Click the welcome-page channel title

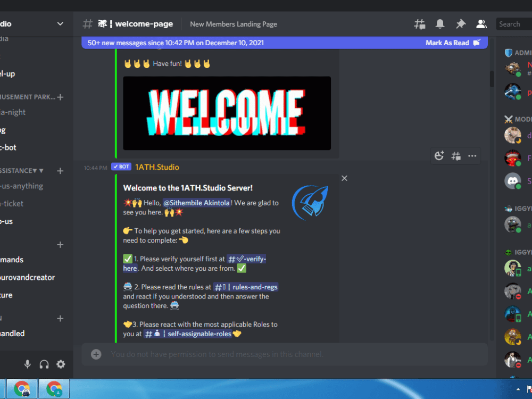click(x=144, y=24)
